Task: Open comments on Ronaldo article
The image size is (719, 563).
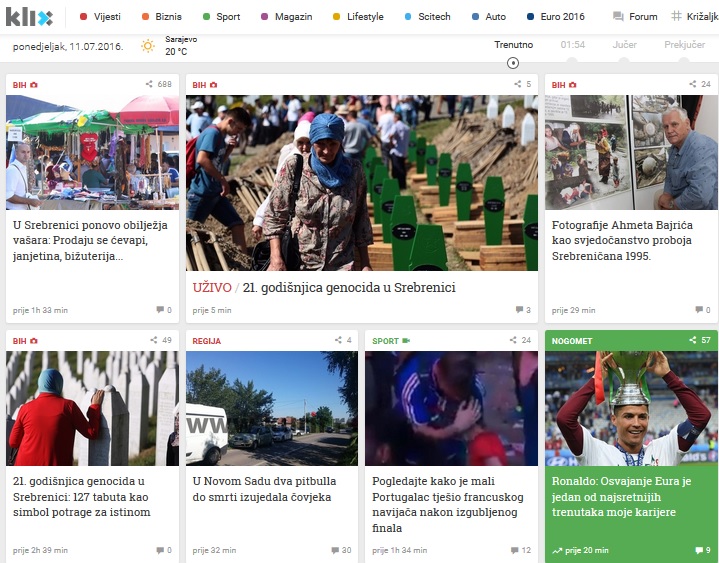Action: [x=702, y=550]
